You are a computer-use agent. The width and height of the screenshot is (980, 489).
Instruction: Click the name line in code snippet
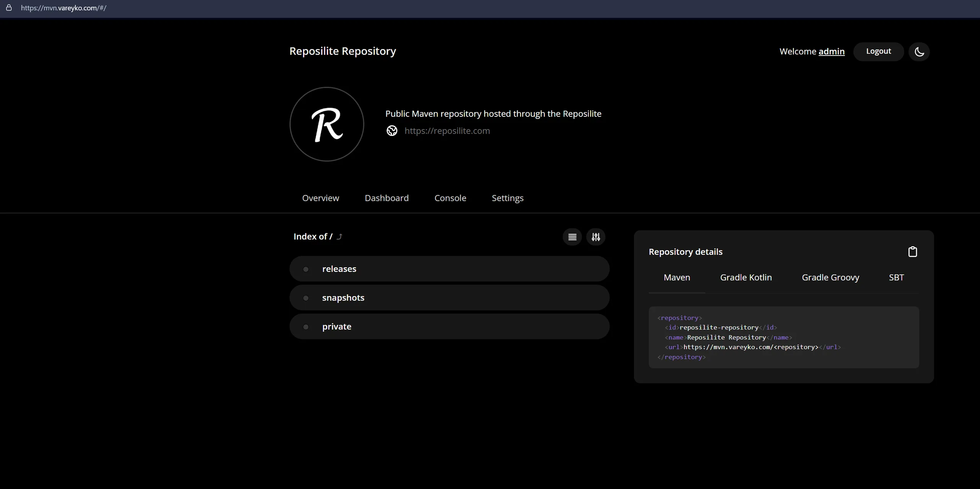pos(728,337)
